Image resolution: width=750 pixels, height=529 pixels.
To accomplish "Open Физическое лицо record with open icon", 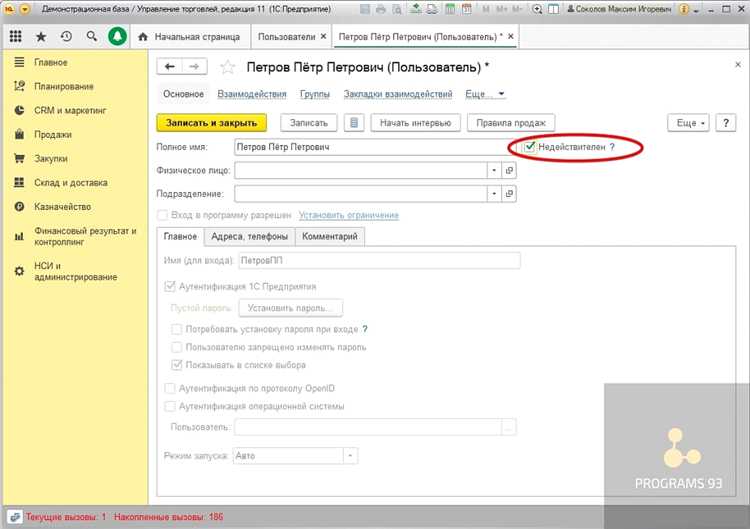I will (x=509, y=170).
